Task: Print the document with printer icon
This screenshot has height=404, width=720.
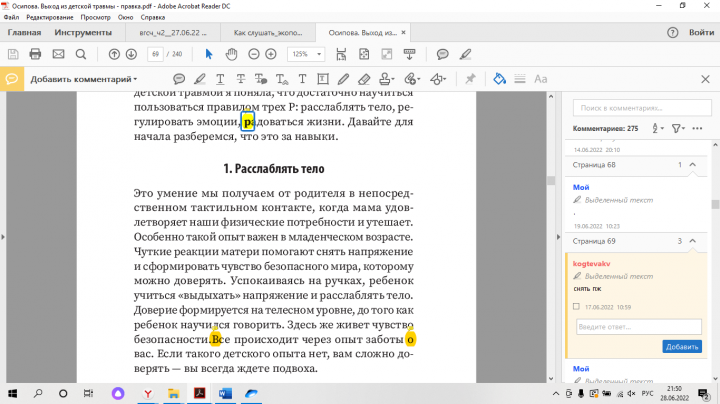Action: [35, 54]
